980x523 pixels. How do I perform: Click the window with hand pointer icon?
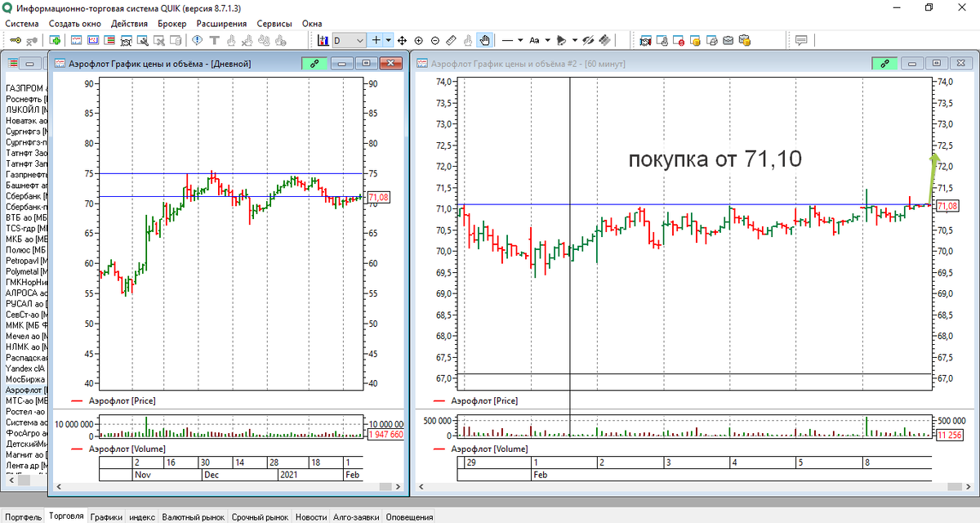pyautogui.click(x=662, y=40)
